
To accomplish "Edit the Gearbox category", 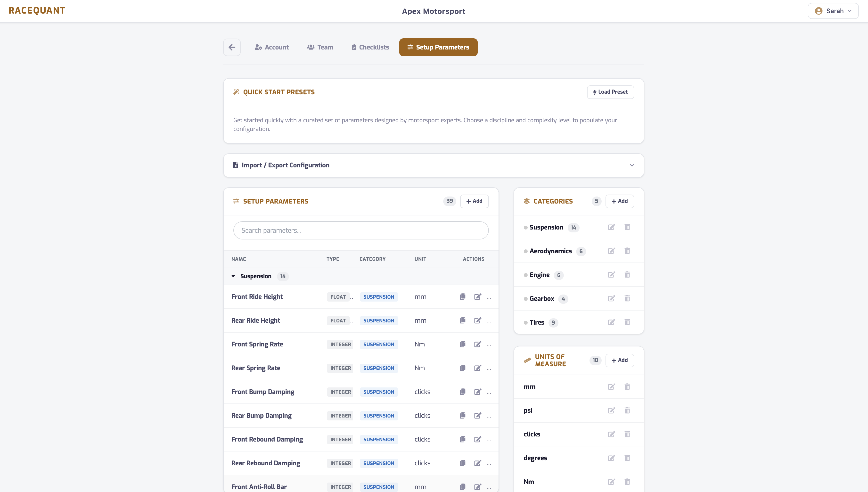I will point(611,298).
